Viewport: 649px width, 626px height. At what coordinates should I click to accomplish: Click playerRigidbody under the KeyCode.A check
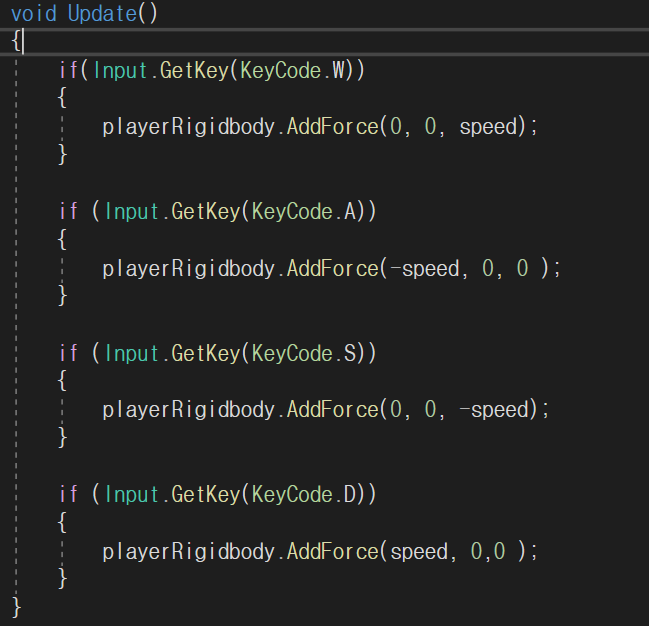[188, 269]
